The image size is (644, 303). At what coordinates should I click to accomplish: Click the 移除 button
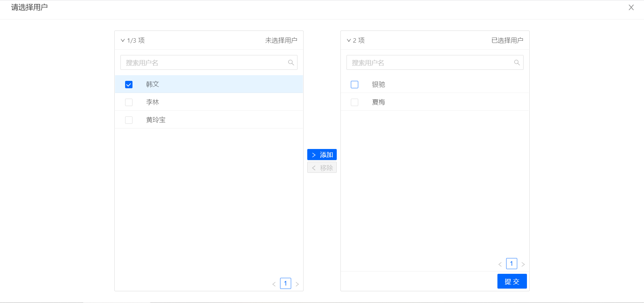click(322, 167)
